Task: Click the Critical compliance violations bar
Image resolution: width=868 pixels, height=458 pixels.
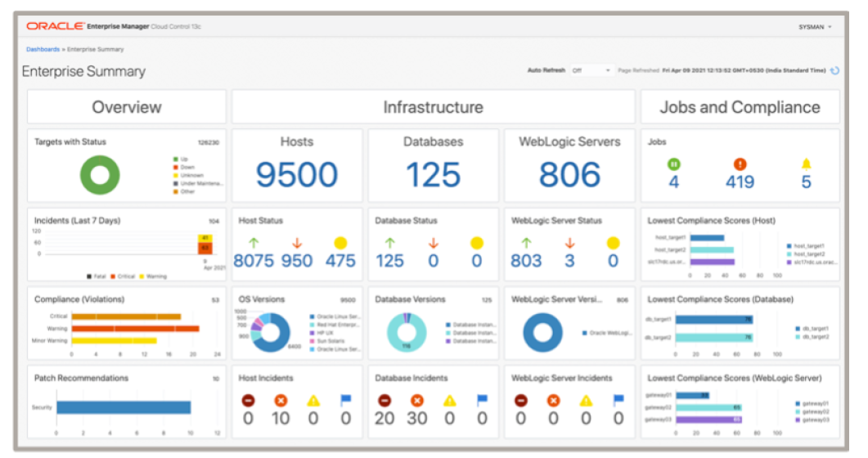Action: pyautogui.click(x=126, y=317)
